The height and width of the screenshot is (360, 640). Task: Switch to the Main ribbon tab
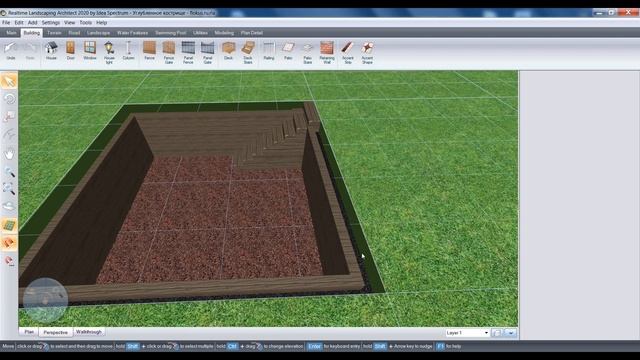[11, 33]
